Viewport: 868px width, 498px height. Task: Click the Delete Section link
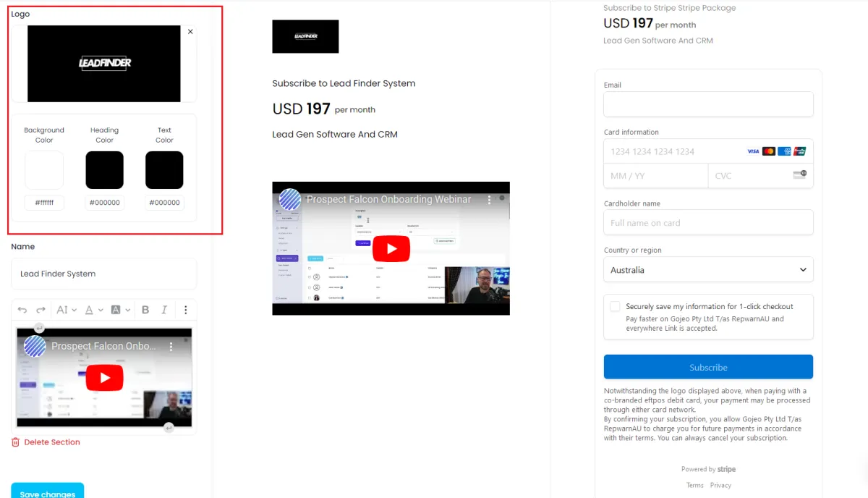pyautogui.click(x=52, y=442)
